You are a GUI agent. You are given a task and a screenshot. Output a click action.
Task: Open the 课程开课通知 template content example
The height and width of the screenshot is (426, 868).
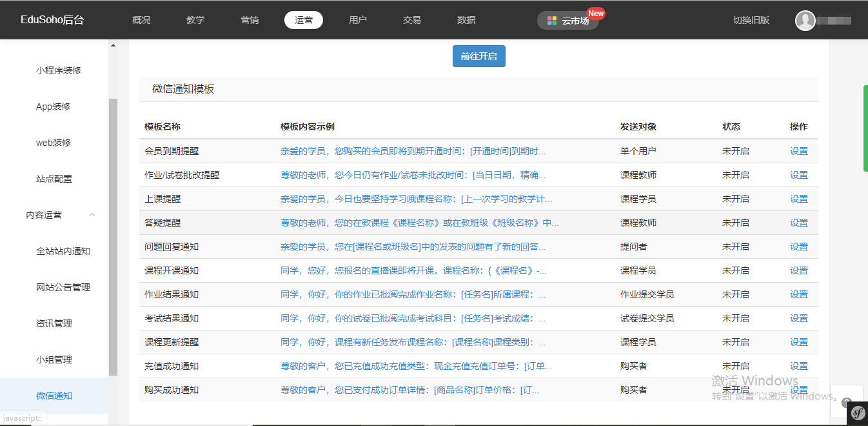413,270
